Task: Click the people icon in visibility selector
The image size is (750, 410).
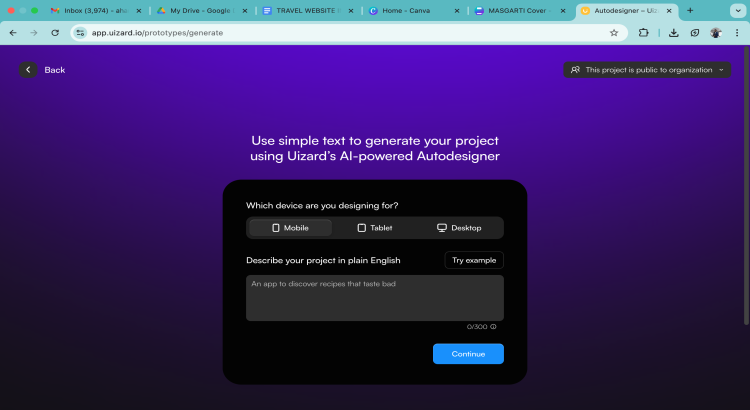Action: (x=575, y=70)
